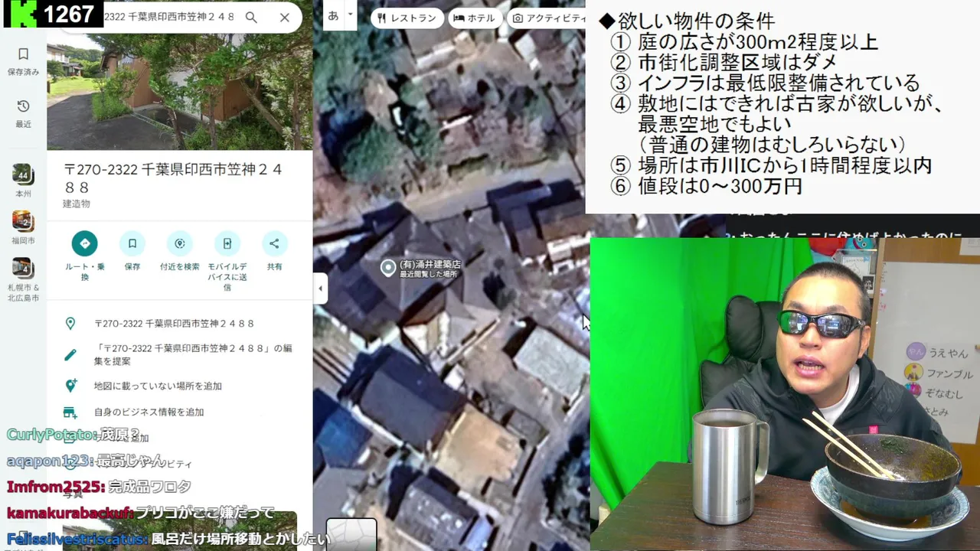Viewport: 980px width, 551px height.
Task: Click the search magnifier icon
Action: (251, 17)
